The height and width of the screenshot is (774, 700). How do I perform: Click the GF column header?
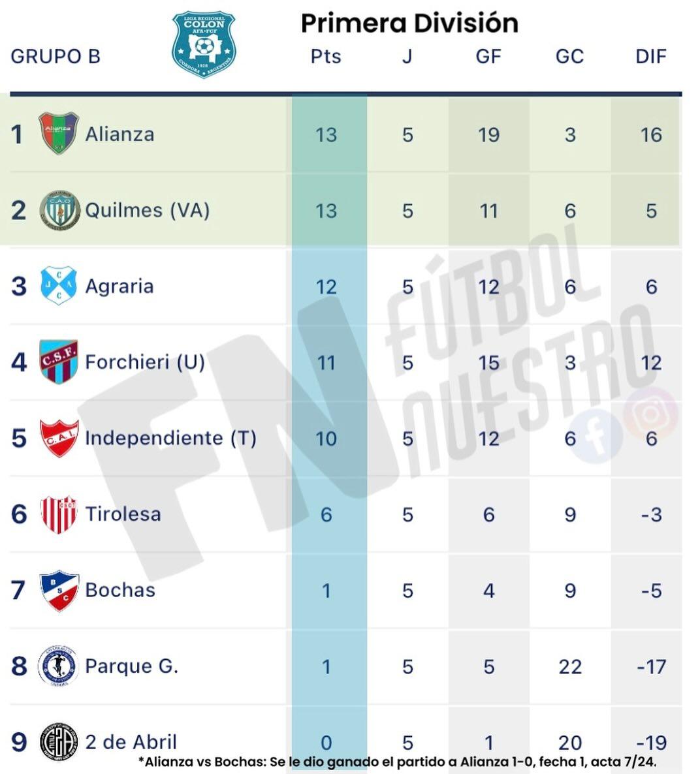coord(488,57)
